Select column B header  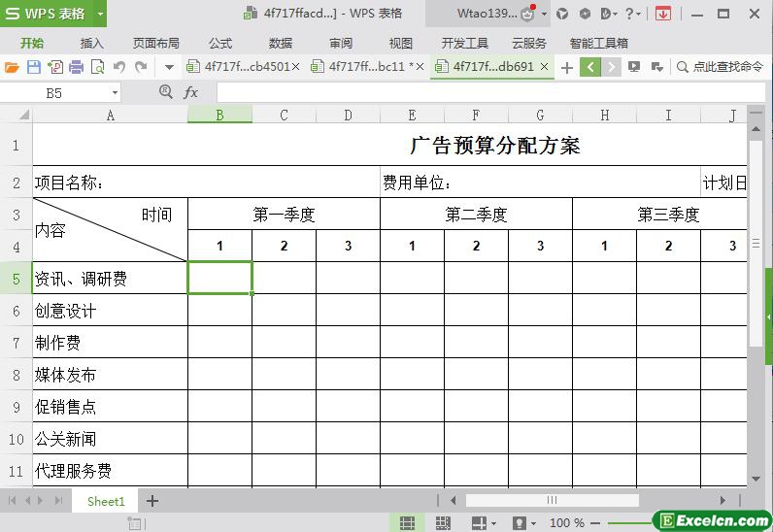click(x=219, y=116)
